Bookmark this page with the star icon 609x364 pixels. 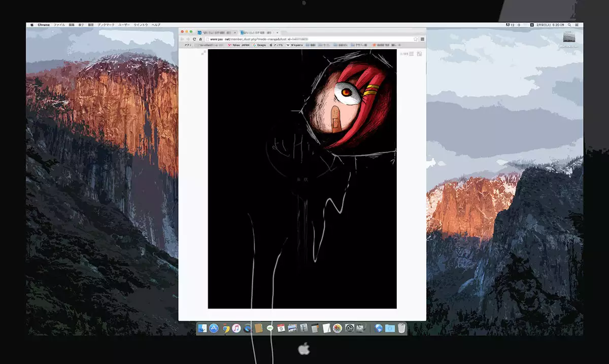tap(416, 39)
